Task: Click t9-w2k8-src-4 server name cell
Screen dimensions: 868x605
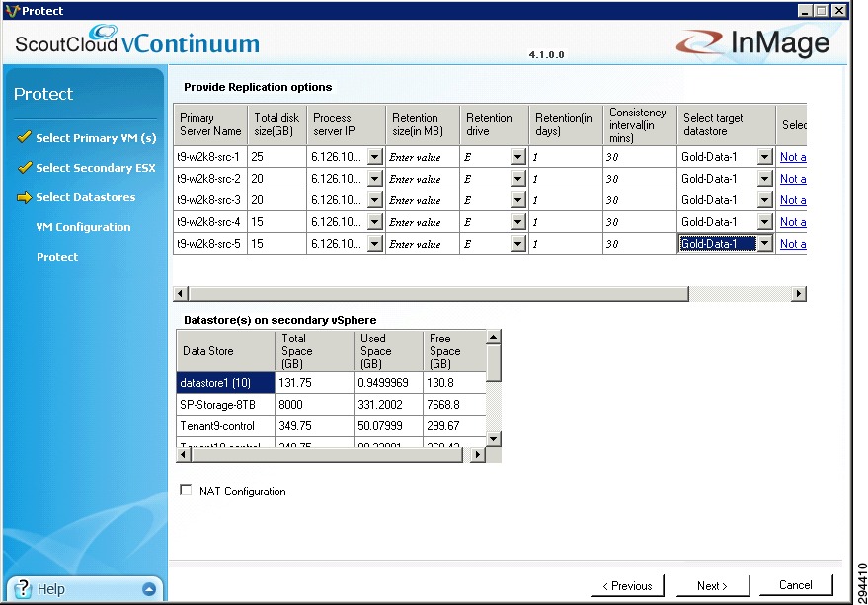Action: [x=210, y=222]
